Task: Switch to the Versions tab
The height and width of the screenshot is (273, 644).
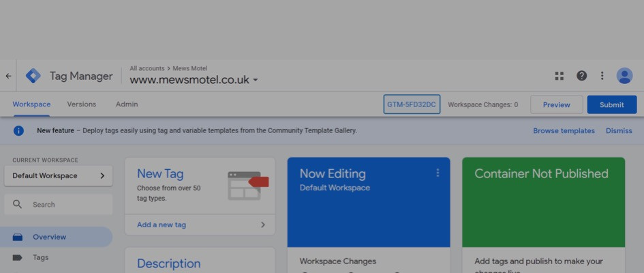Action: click(x=82, y=104)
